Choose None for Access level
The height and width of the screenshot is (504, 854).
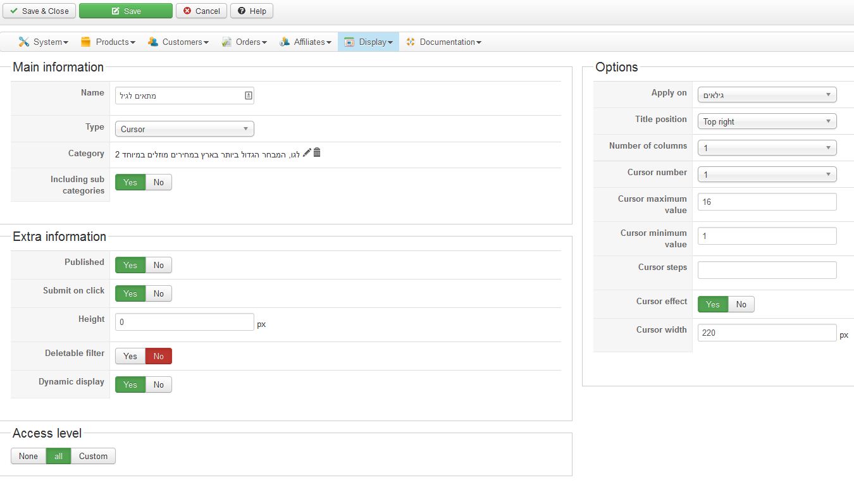[28, 457]
